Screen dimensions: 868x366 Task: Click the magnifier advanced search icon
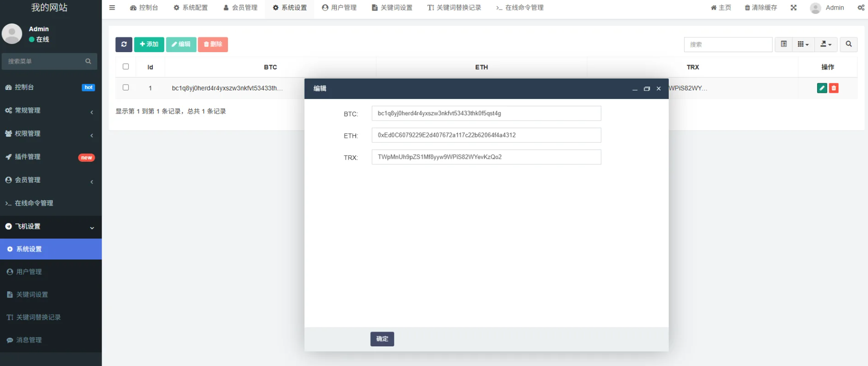pos(849,44)
